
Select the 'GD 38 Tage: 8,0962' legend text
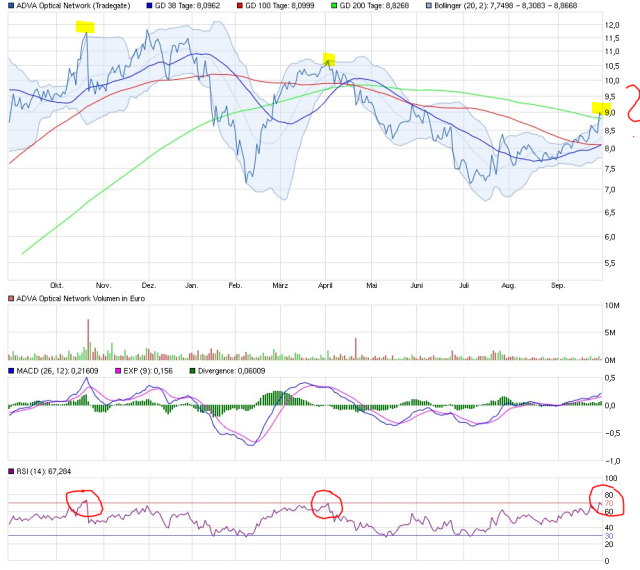[x=187, y=6]
